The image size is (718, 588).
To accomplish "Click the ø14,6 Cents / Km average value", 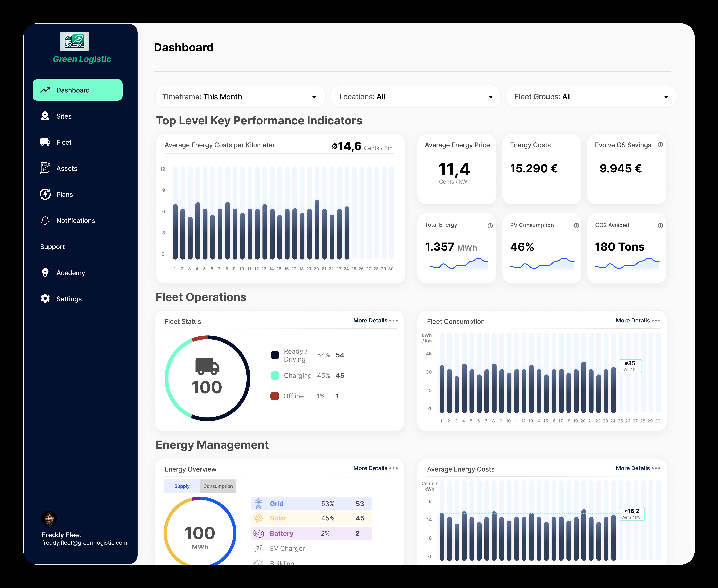I will point(362,146).
